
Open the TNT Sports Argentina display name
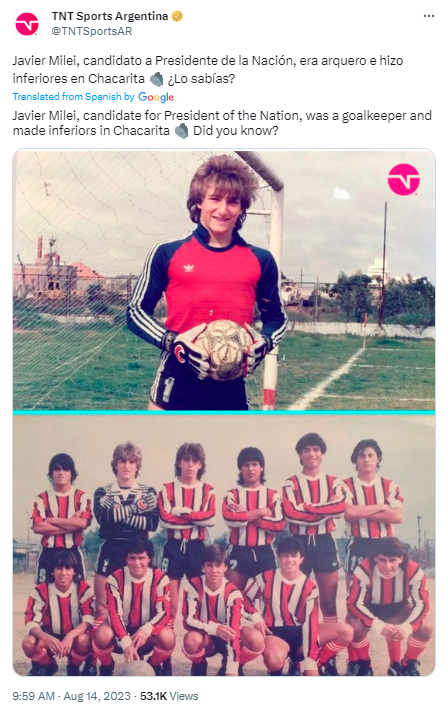point(110,16)
